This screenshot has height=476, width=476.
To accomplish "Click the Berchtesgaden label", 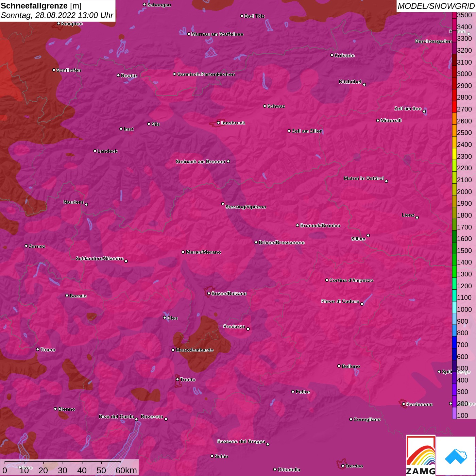I will [434, 41].
